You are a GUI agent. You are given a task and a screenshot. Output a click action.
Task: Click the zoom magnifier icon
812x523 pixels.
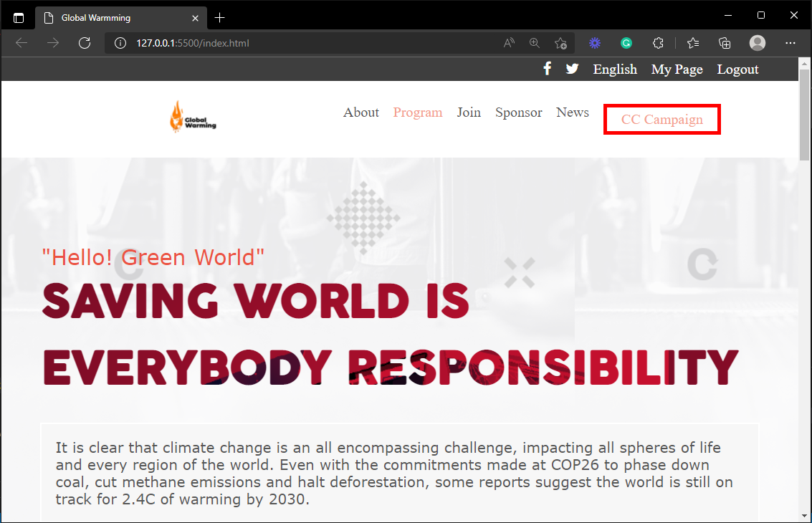tap(535, 43)
